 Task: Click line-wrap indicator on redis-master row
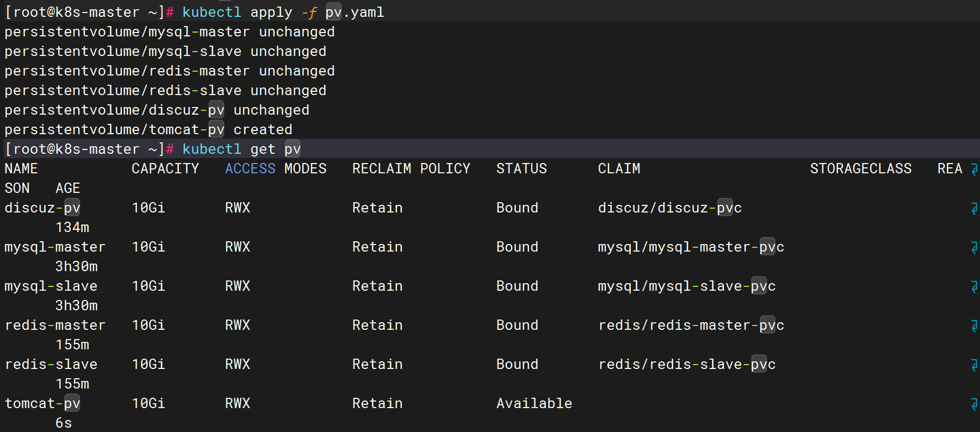point(974,326)
